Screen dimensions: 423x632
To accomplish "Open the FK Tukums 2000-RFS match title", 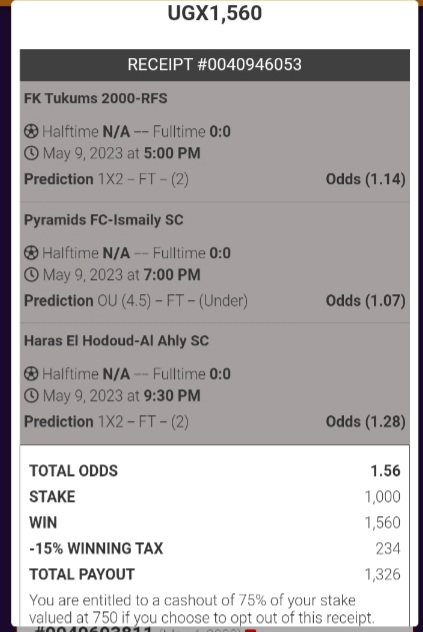I will [96, 98].
